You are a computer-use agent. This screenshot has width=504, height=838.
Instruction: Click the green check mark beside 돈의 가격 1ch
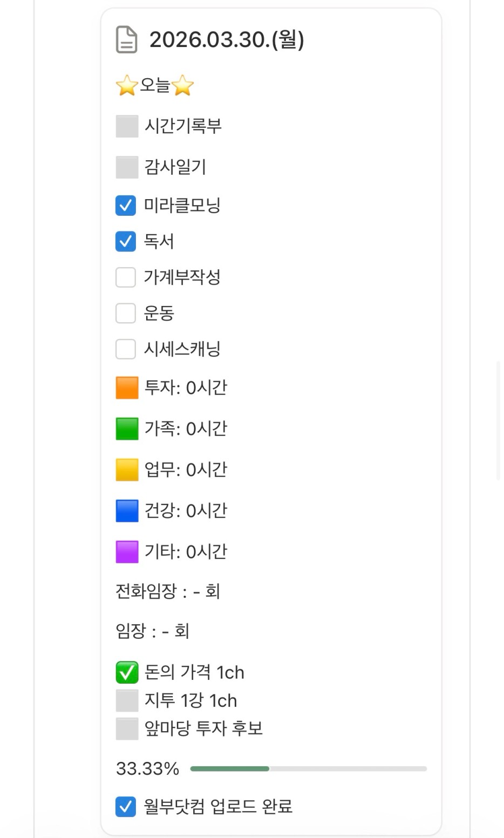coord(127,673)
